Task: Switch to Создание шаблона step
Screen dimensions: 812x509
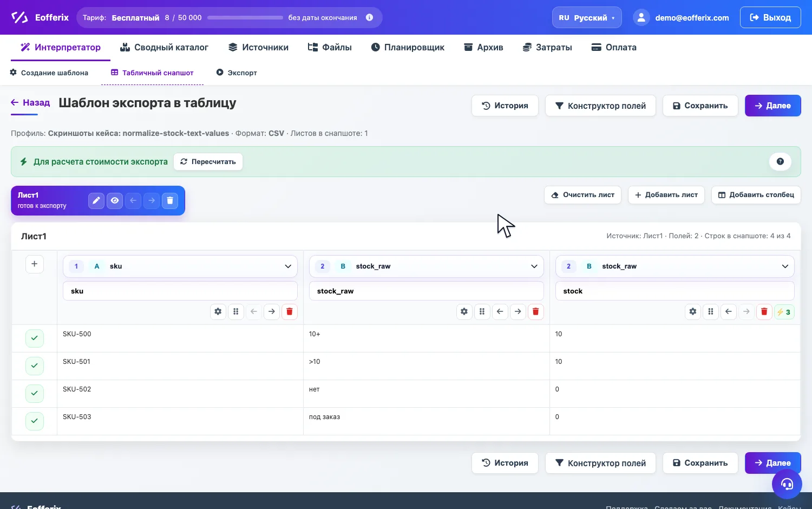Action: click(49, 73)
